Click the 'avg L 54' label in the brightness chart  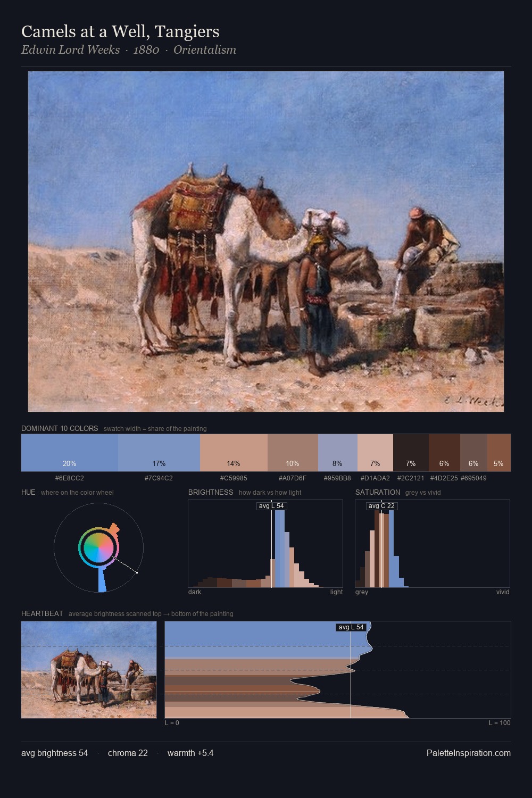tap(272, 506)
